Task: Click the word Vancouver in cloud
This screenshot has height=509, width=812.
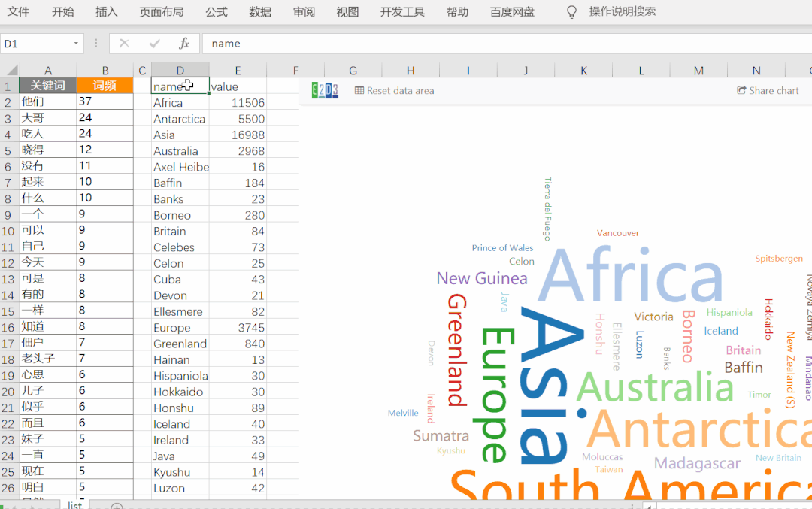Action: coord(618,233)
